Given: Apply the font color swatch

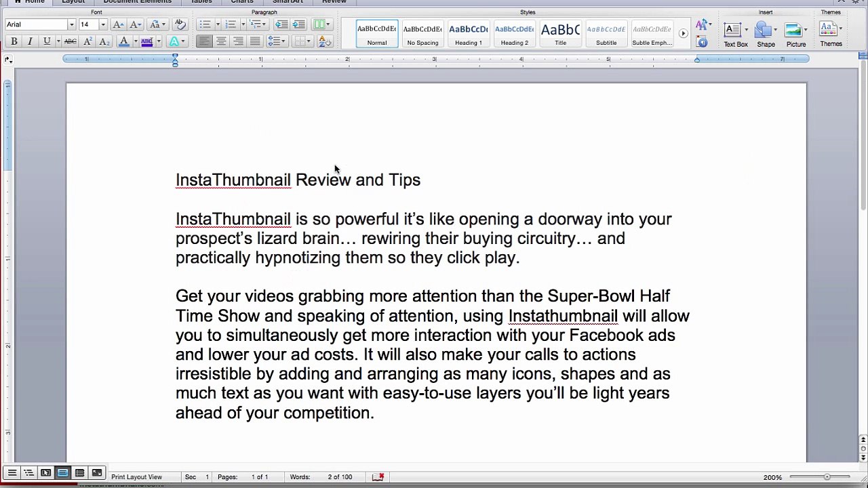Looking at the screenshot, I should tap(123, 42).
